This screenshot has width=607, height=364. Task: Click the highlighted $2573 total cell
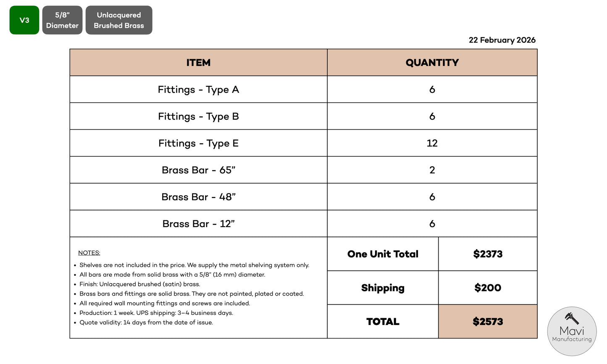click(x=488, y=322)
